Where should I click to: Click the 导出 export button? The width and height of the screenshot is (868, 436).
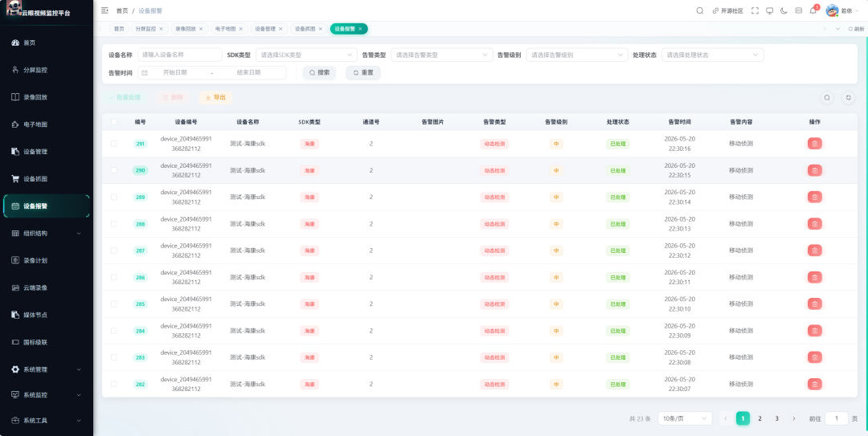tap(216, 97)
